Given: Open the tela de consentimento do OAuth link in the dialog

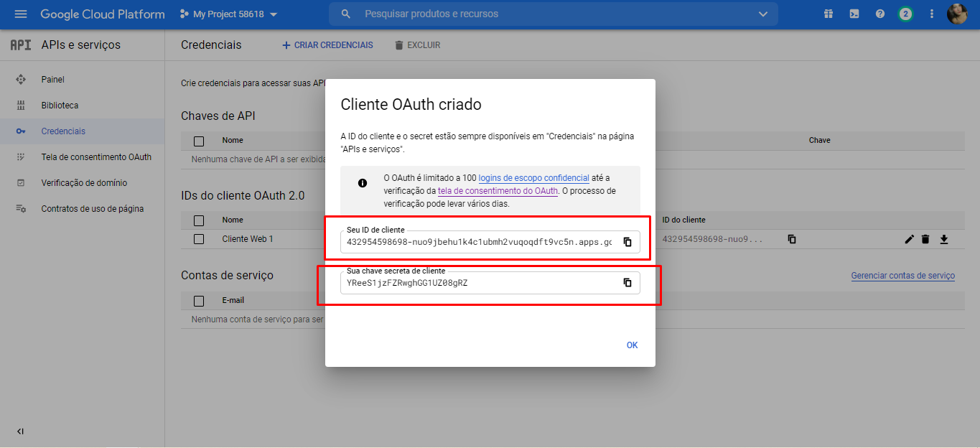Looking at the screenshot, I should pyautogui.click(x=498, y=191).
